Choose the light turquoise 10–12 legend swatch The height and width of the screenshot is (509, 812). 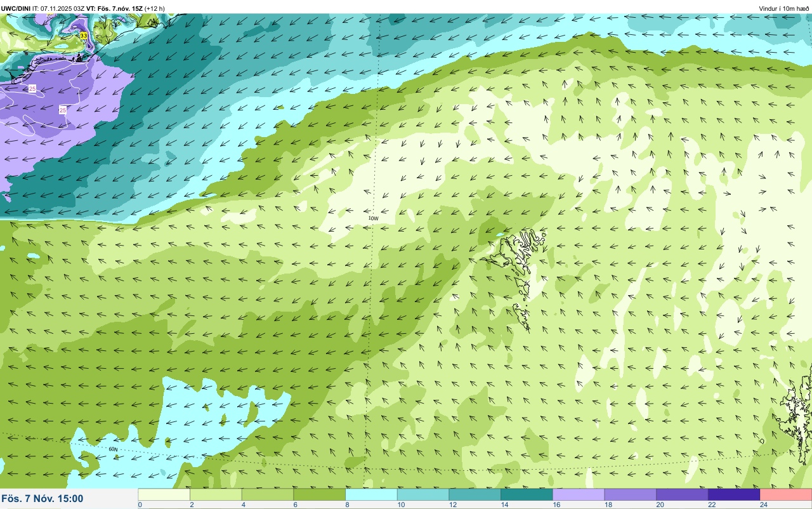[423, 494]
